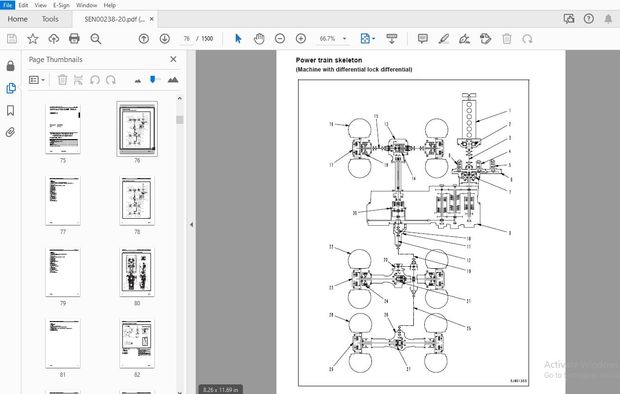The height and width of the screenshot is (394, 620).
Task: Go to previous page arrow
Action: click(144, 39)
